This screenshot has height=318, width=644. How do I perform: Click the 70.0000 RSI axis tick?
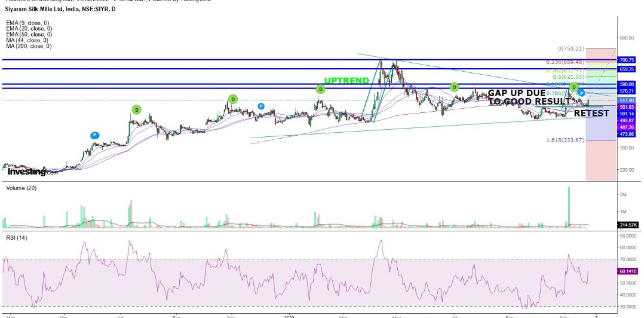pos(628,259)
